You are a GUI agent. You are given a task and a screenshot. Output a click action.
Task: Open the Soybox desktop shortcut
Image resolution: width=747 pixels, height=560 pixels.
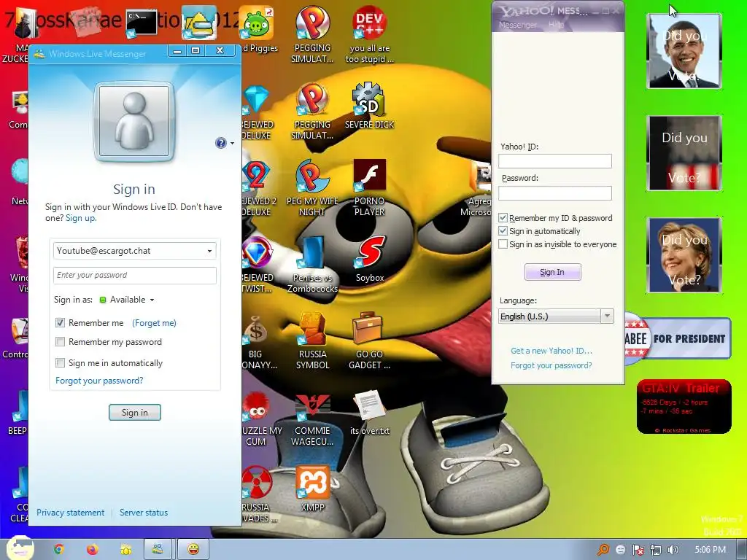pyautogui.click(x=370, y=253)
